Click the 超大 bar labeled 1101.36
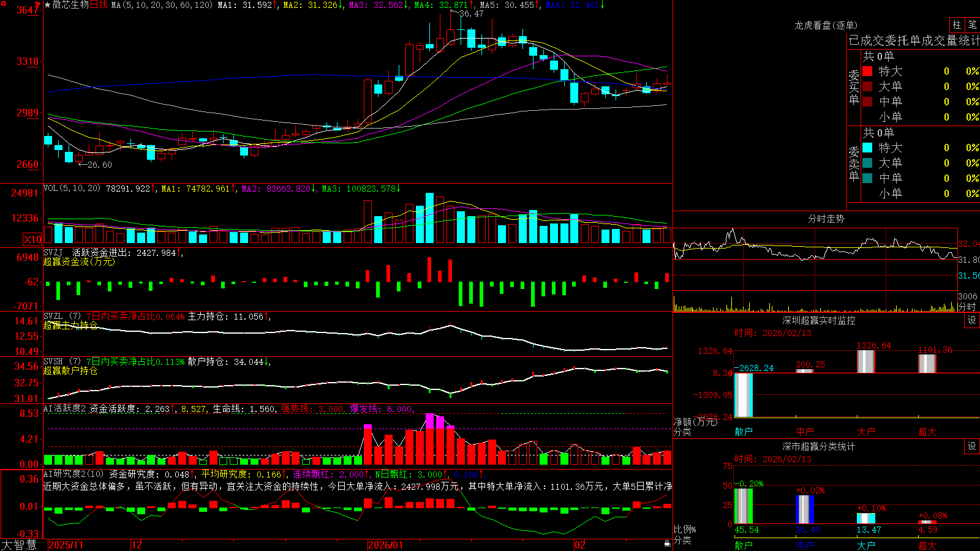 pyautogui.click(x=927, y=364)
